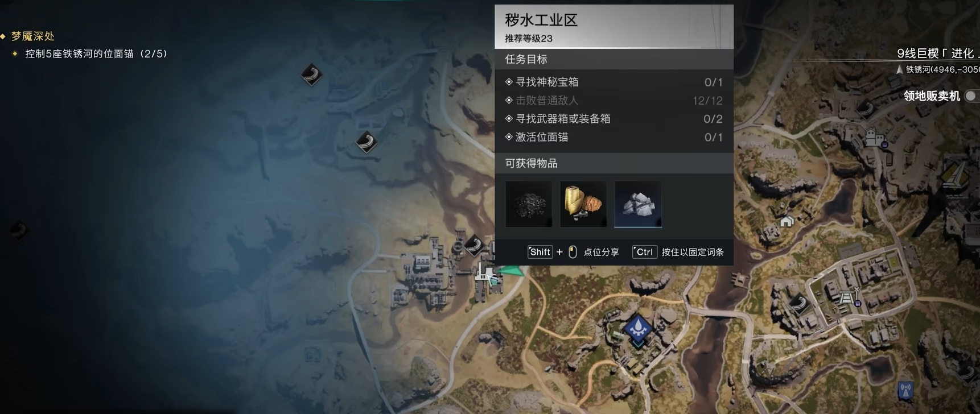Click the 控制5座铁锈河的位面锚 quest objective
The image size is (980, 414).
pyautogui.click(x=96, y=53)
